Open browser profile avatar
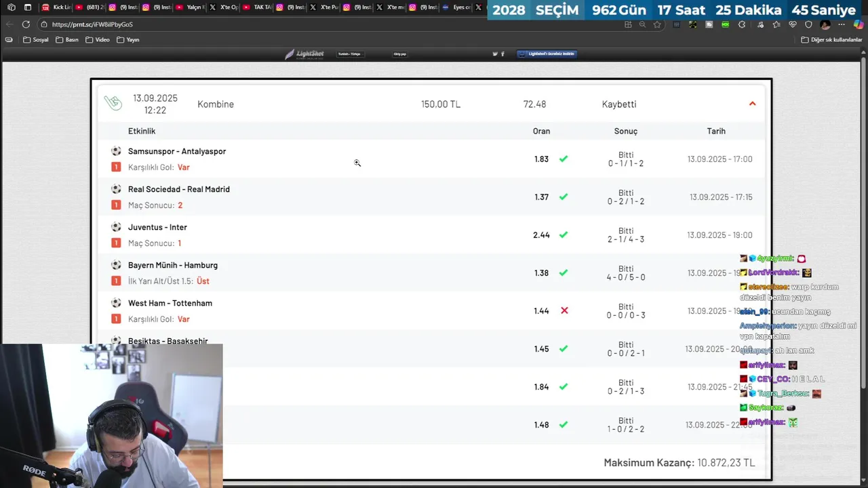This screenshot has height=488, width=868. click(x=825, y=24)
